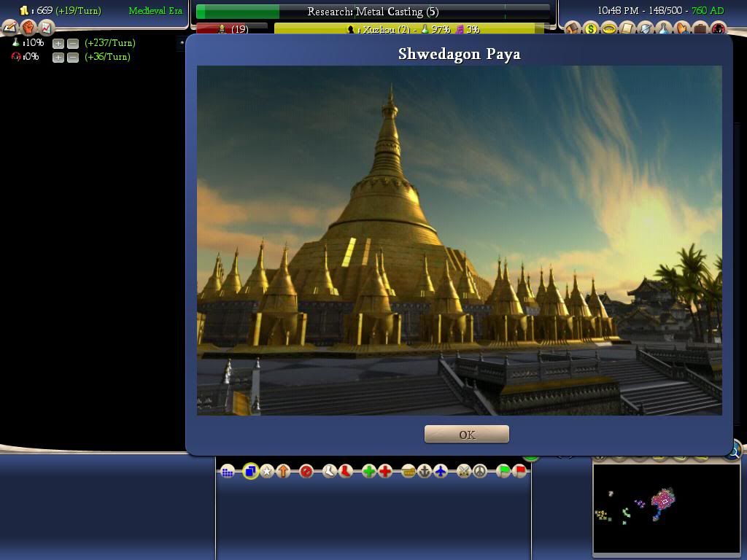This screenshot has width=747, height=560.
Task: Open the technology advisor flask icon
Action: click(x=663, y=28)
